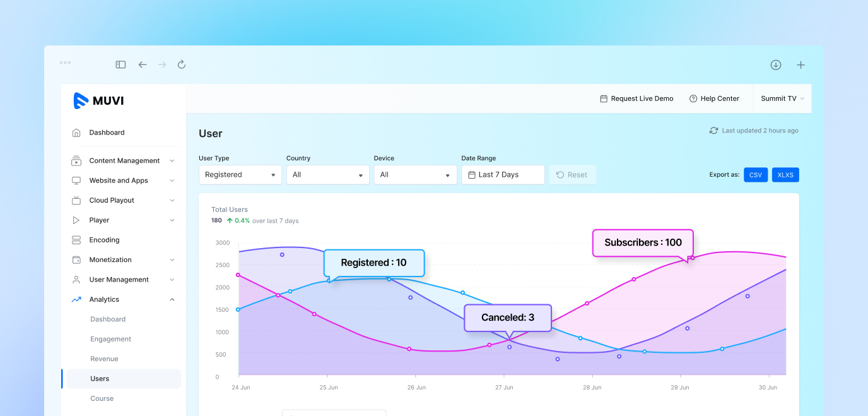Click the Help Center question-mark icon
The image size is (868, 416).
coord(692,98)
